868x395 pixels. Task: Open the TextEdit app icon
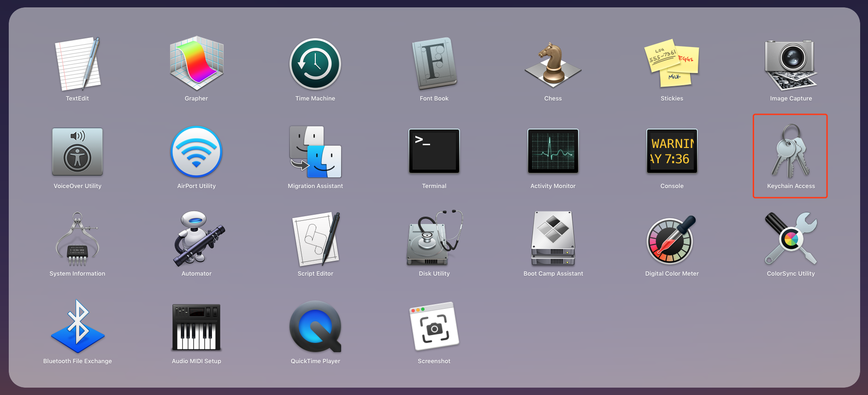pyautogui.click(x=77, y=64)
